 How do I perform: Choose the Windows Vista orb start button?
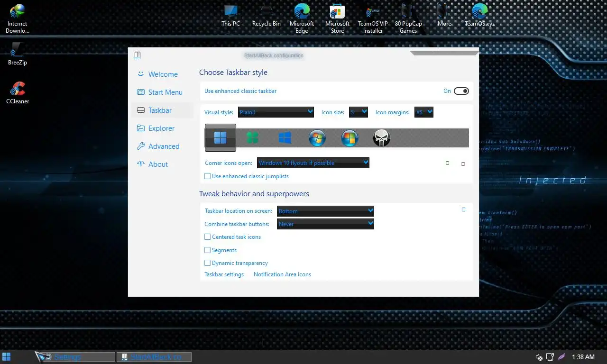click(349, 138)
